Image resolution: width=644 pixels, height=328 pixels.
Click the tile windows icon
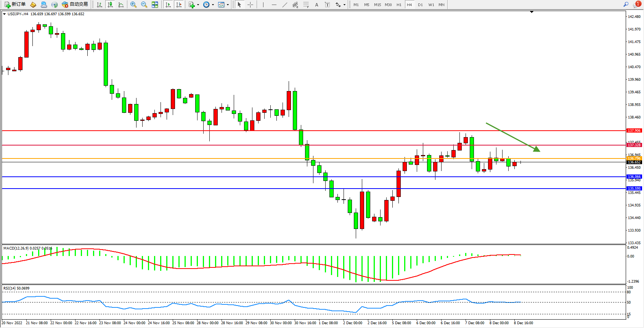[155, 5]
